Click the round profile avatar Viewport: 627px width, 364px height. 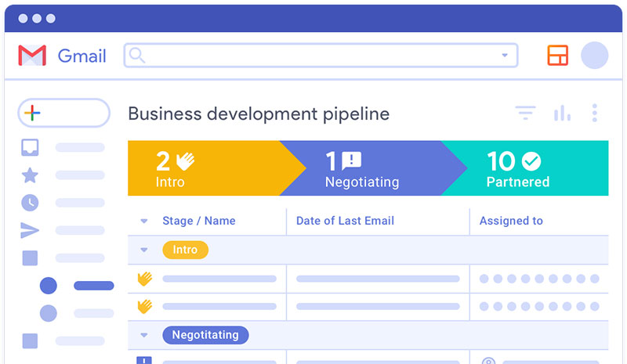coord(594,55)
